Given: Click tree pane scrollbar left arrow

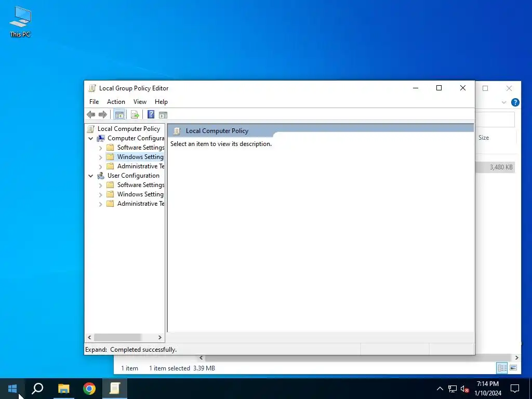Looking at the screenshot, I should coord(89,337).
